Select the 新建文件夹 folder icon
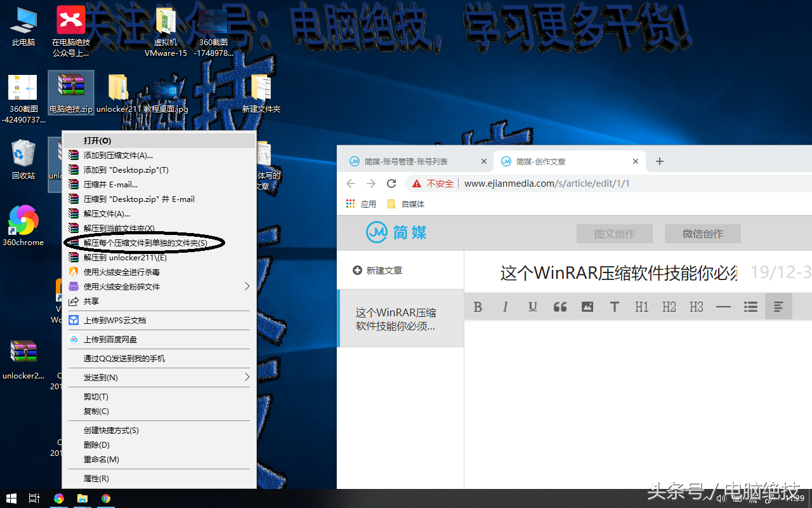Viewport: 812px width, 508px height. pyautogui.click(x=261, y=93)
